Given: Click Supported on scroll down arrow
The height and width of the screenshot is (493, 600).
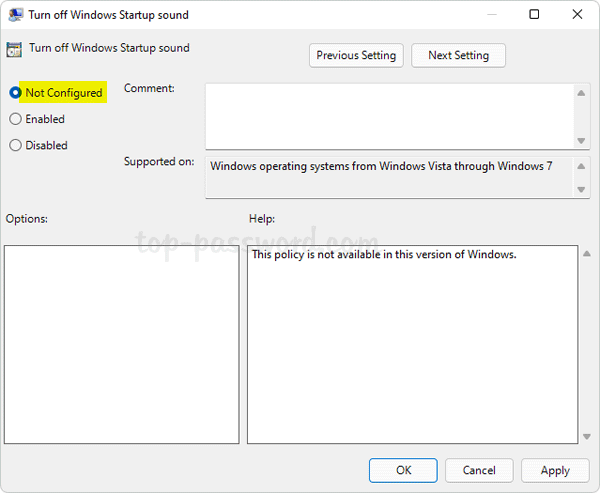Looking at the screenshot, I should (x=581, y=189).
